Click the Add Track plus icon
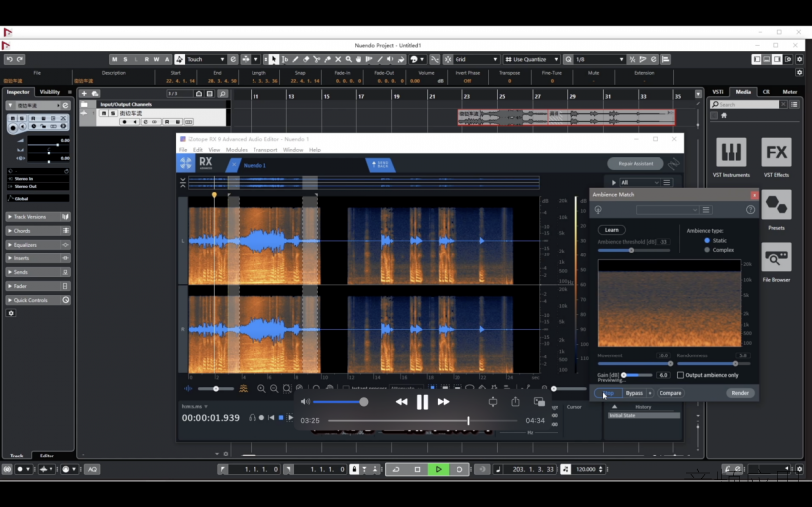 tap(84, 94)
